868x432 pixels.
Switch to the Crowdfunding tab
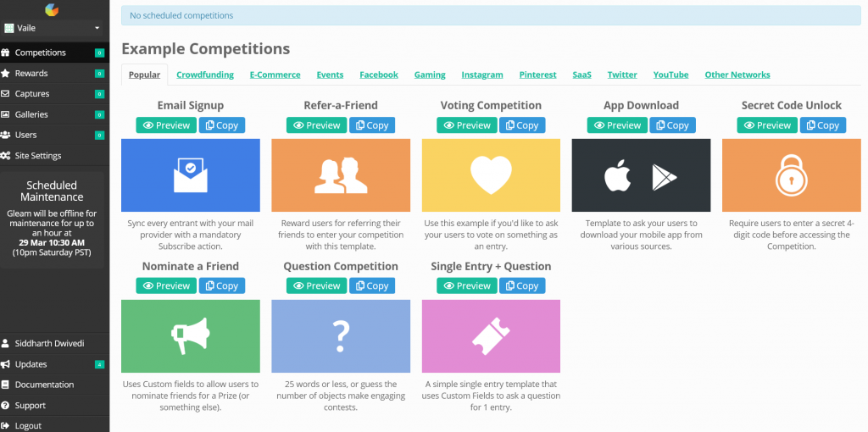pos(205,75)
